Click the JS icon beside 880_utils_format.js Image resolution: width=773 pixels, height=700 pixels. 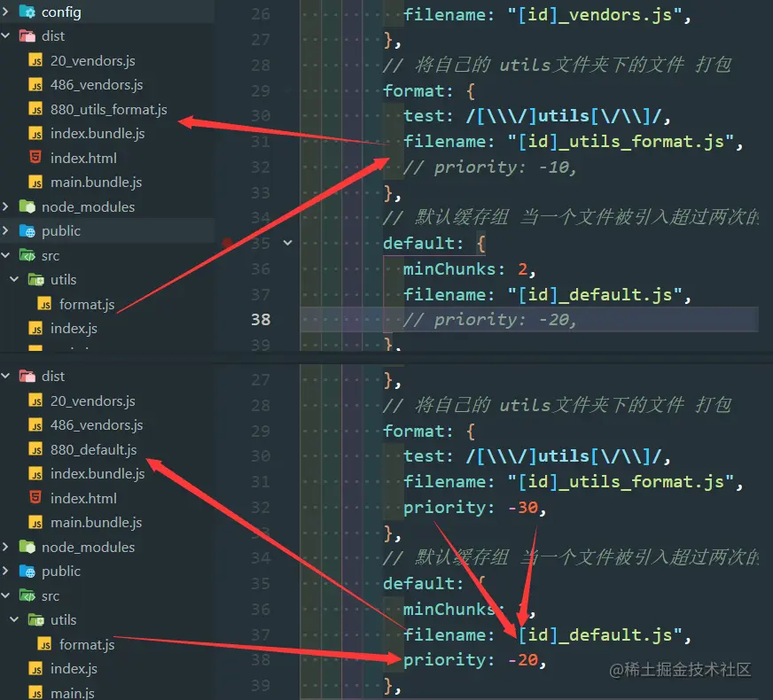35,109
